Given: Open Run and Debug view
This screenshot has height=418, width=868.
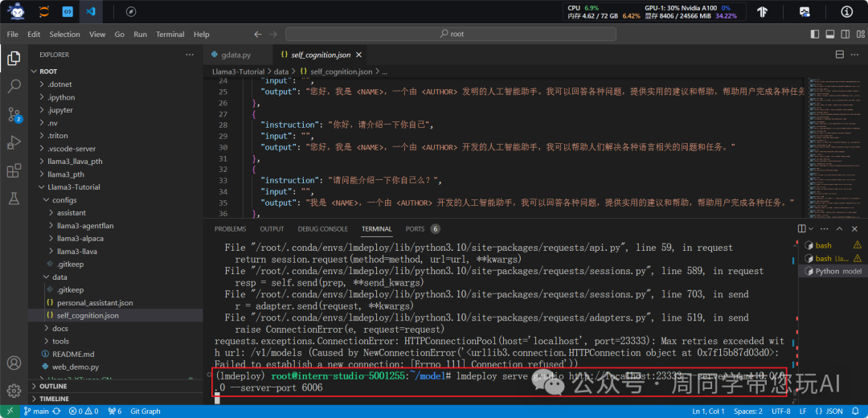Looking at the screenshot, I should pyautogui.click(x=14, y=142).
